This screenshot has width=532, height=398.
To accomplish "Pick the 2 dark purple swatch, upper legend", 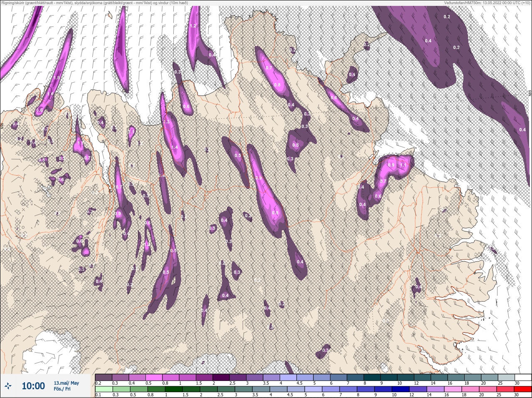I will pos(222,377).
